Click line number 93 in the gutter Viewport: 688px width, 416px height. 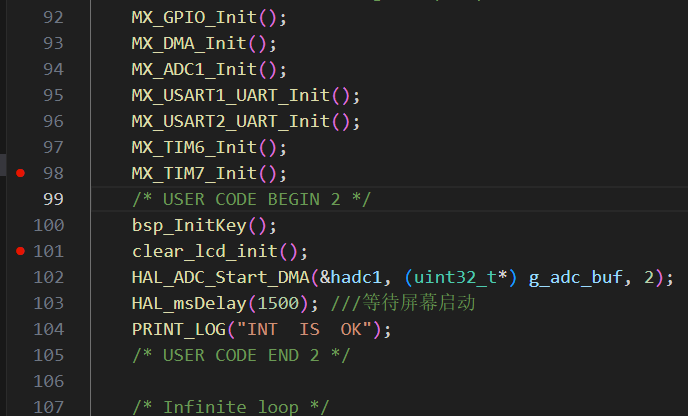pyautogui.click(x=53, y=43)
